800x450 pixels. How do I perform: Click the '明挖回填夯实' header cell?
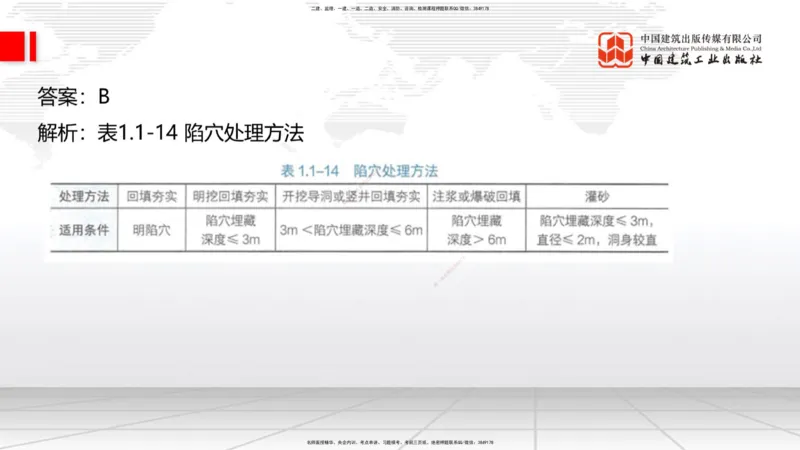pyautogui.click(x=230, y=196)
